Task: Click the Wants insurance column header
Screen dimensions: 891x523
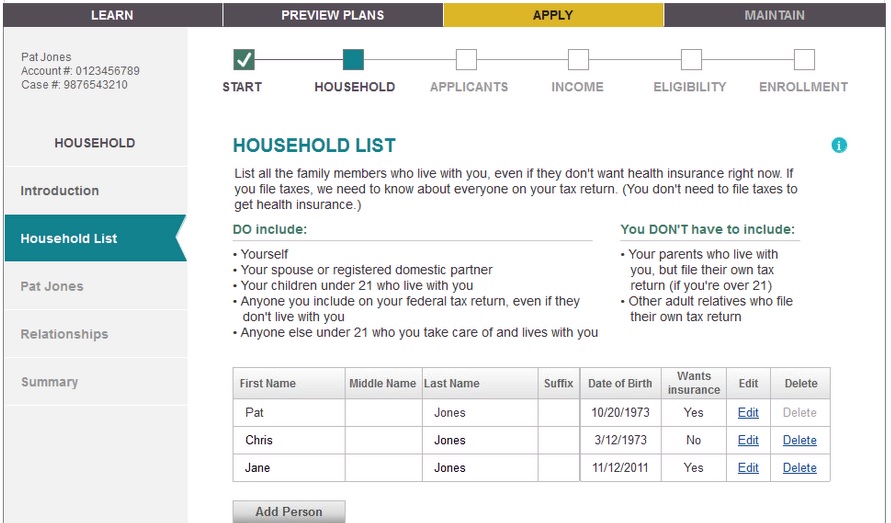Action: coord(694,383)
